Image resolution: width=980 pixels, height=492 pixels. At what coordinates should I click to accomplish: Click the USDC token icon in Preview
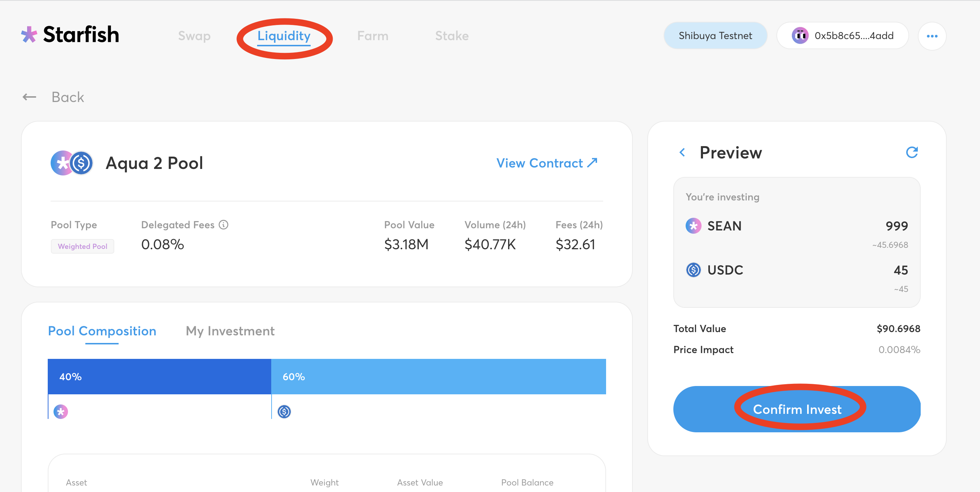693,270
